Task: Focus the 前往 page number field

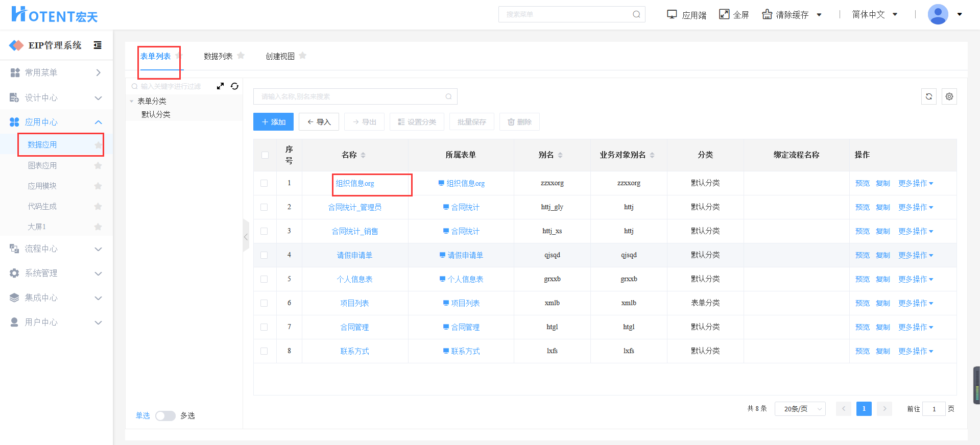Action: tap(934, 409)
